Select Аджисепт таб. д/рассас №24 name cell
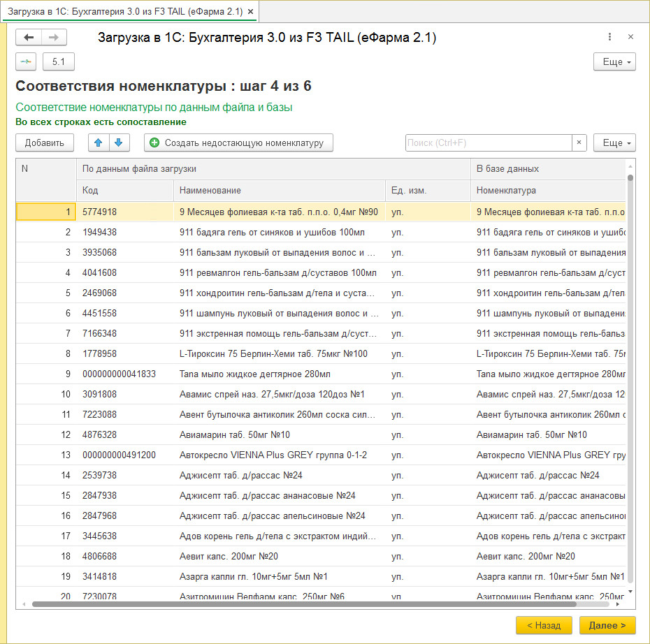 coord(280,476)
